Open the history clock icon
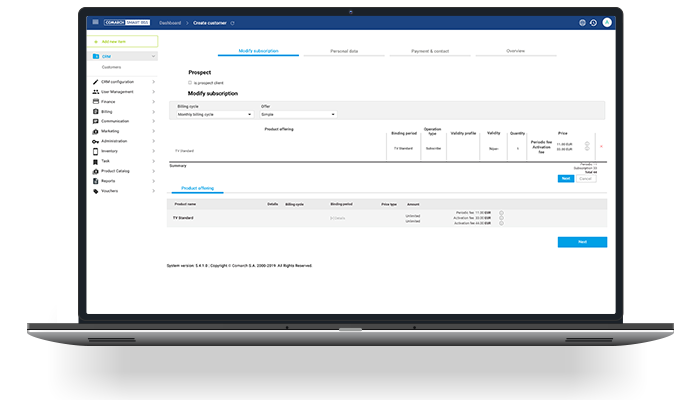700x400 pixels. point(594,22)
